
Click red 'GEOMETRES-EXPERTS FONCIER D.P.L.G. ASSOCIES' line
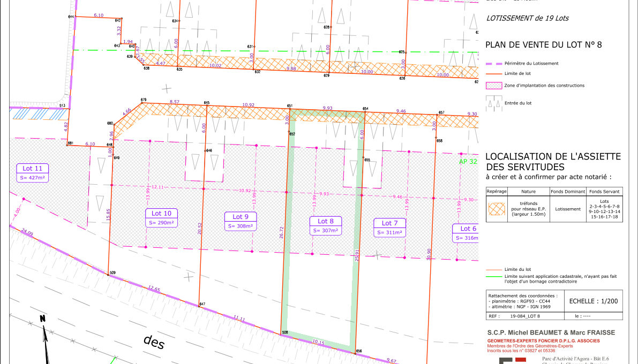[543, 341]
